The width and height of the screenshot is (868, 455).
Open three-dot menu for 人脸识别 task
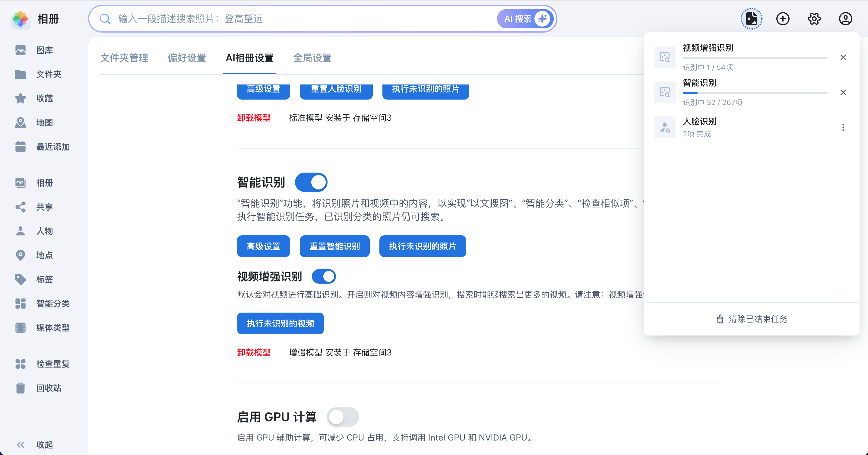pyautogui.click(x=843, y=127)
